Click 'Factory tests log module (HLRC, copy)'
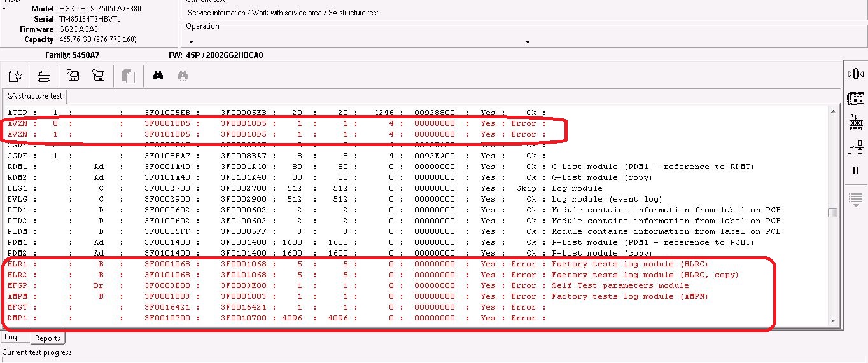Viewport: 868px width, 363px height. point(645,275)
